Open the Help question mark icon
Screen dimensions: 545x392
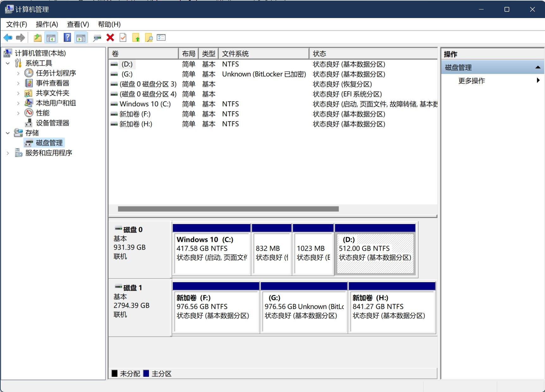click(x=67, y=38)
